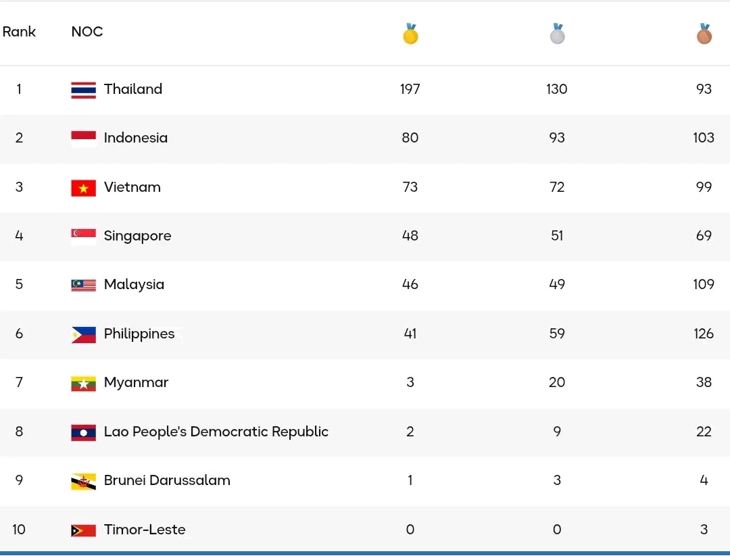Click the Singapore flag icon
Viewport: 730px width, 560px height.
click(83, 236)
